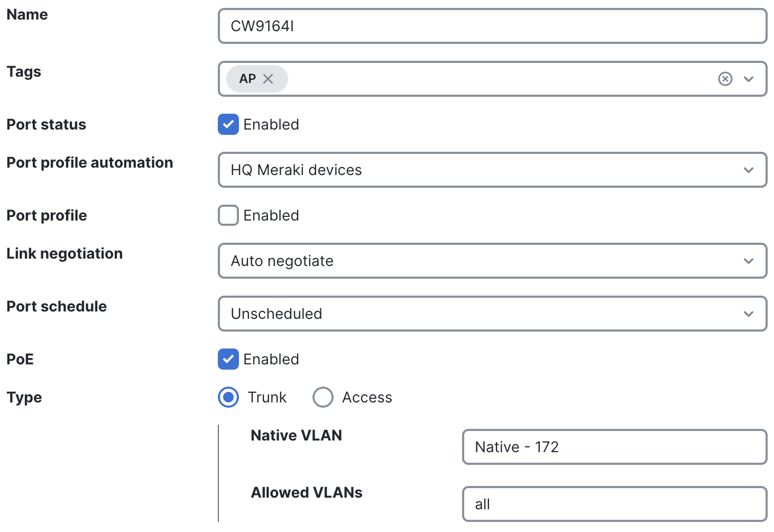Remove the AP tag using its X icon
The height and width of the screenshot is (532, 774).
click(269, 78)
